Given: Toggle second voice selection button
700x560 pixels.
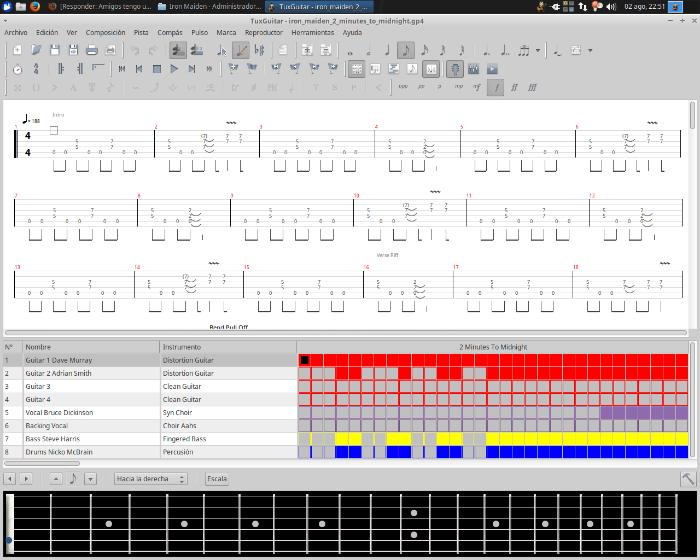Looking at the screenshot, I should click(197, 50).
